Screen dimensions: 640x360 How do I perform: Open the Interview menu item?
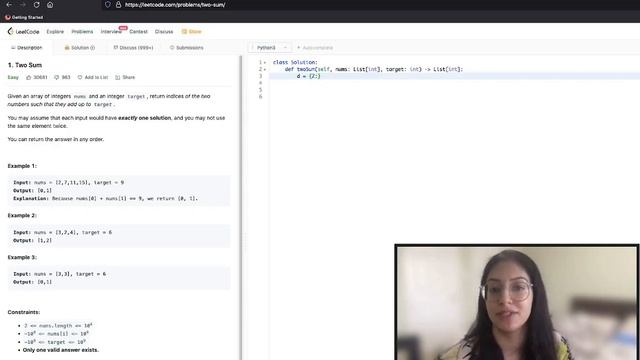pos(111,31)
